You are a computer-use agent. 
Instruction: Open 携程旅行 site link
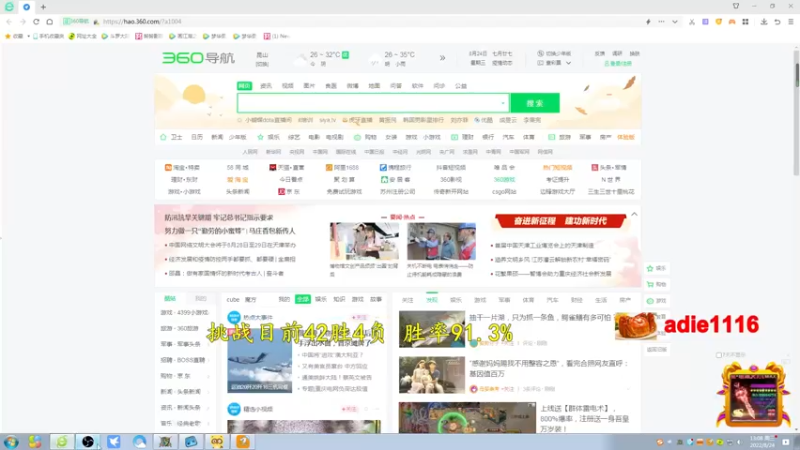[x=395, y=167]
